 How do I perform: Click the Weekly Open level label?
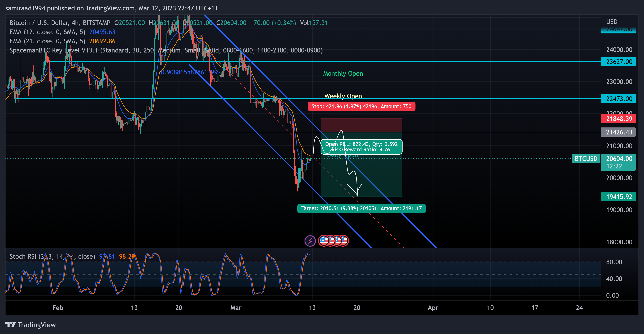(x=343, y=96)
